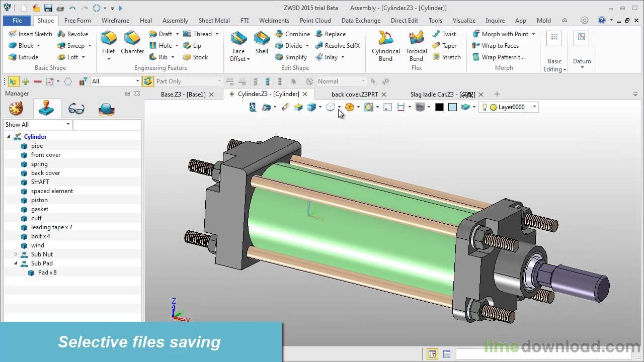Expand the Thread dropdown arrow
644x362 pixels.
tap(217, 34)
